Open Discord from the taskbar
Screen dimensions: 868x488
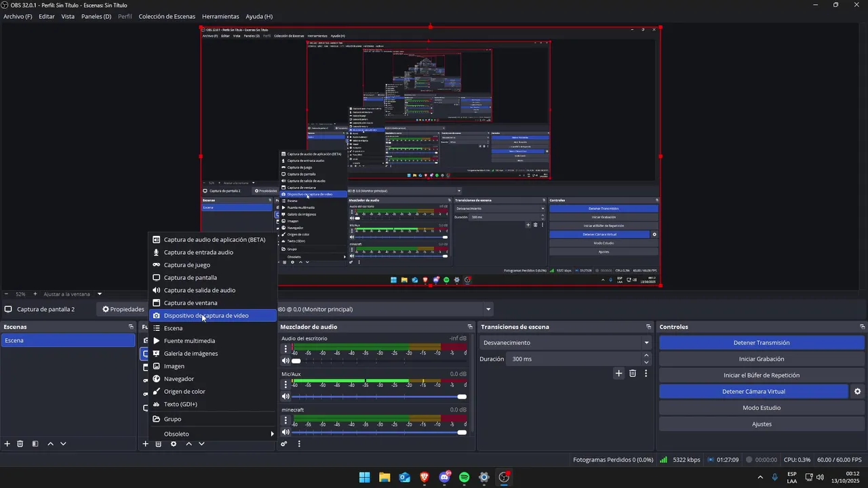(x=444, y=477)
